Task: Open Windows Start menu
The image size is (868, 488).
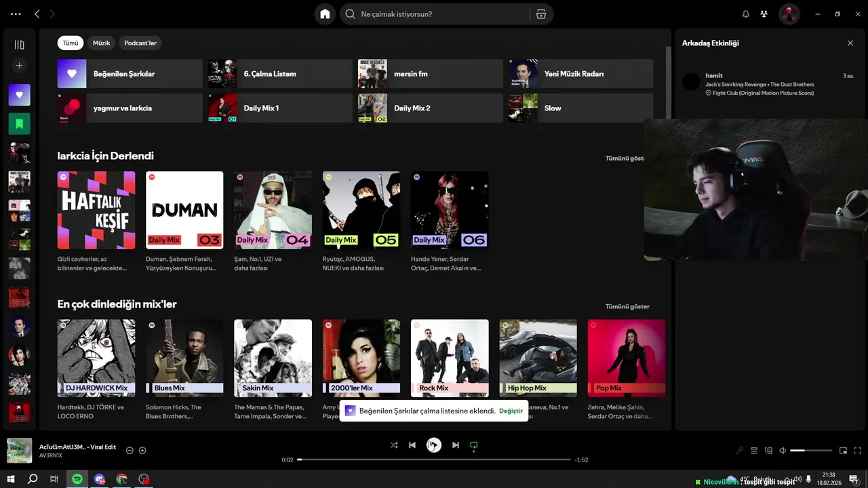Action: click(x=10, y=479)
